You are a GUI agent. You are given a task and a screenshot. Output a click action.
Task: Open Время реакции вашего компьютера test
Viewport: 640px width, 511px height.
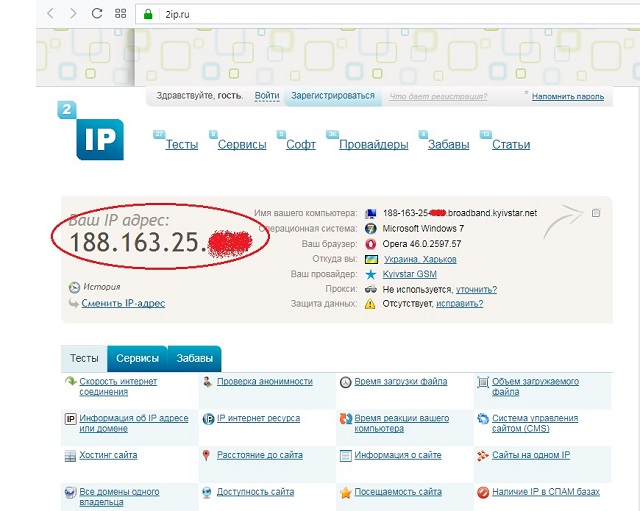click(x=401, y=423)
